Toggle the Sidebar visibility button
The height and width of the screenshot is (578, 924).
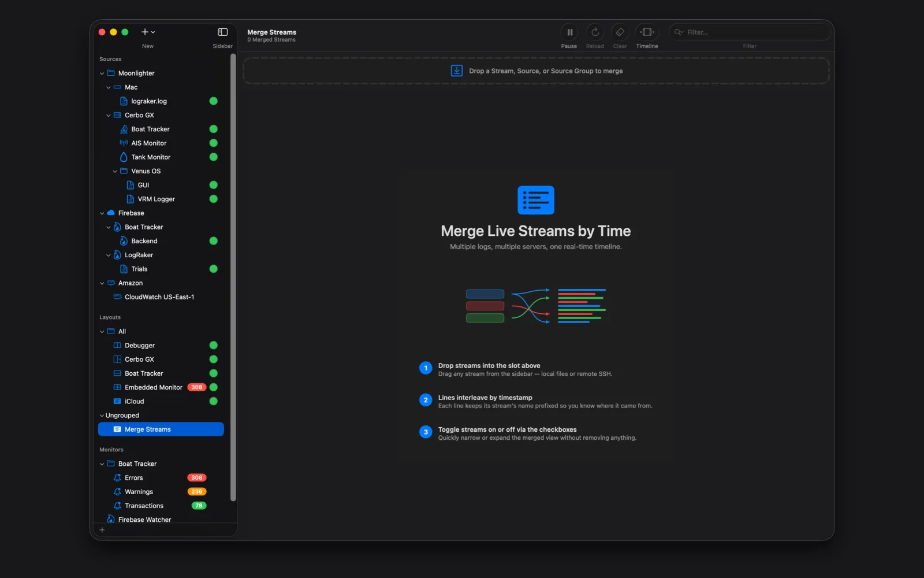(222, 32)
